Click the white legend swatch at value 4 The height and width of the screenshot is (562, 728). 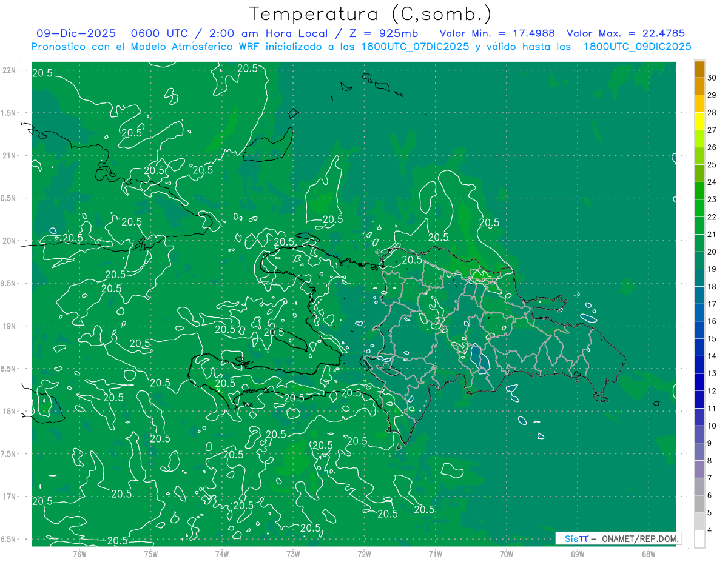point(700,539)
